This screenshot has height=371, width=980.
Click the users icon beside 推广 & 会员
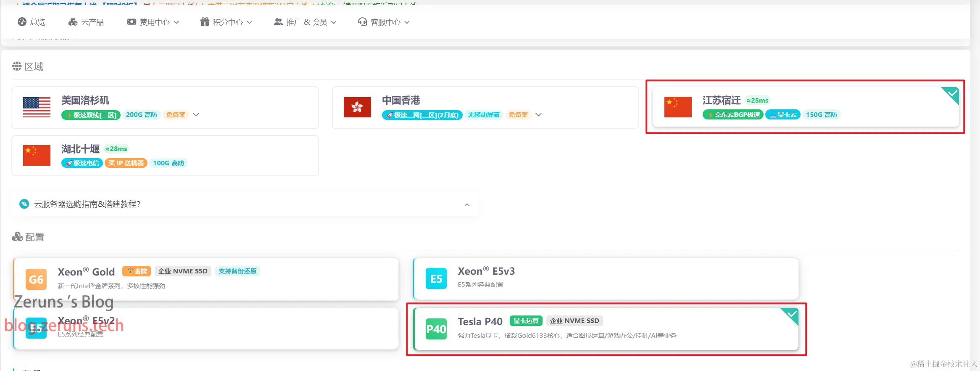(x=278, y=22)
